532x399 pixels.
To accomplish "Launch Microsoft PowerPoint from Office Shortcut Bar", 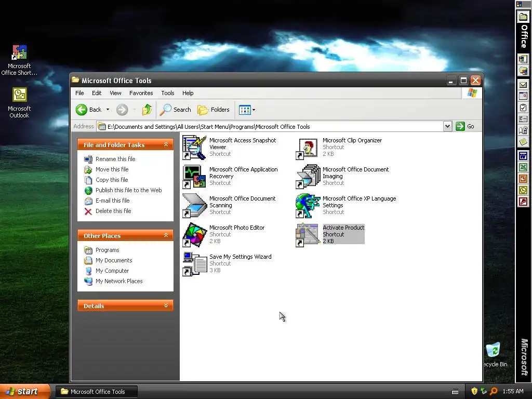I will 523,179.
